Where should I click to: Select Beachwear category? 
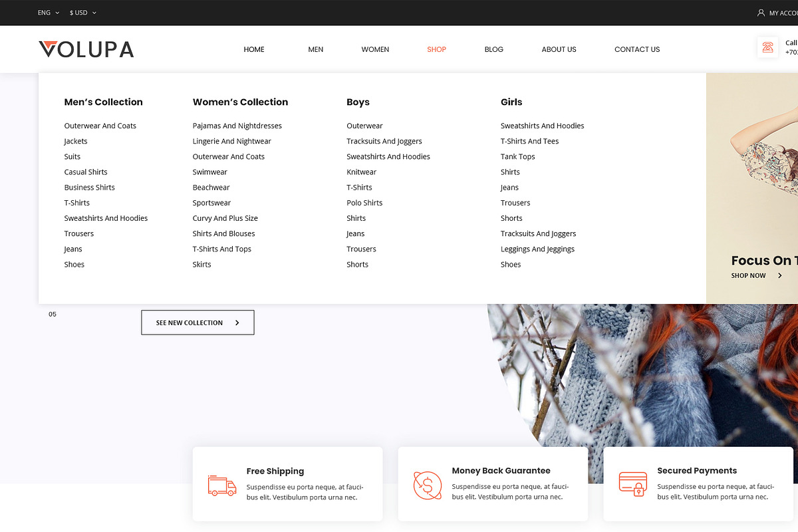point(211,187)
